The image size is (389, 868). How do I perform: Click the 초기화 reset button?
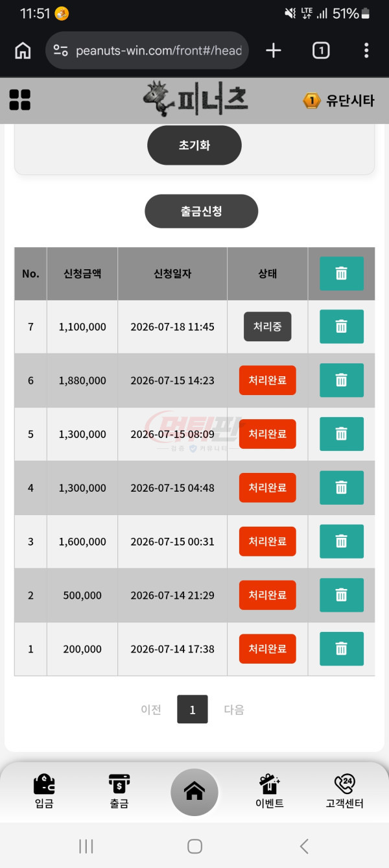(194, 145)
